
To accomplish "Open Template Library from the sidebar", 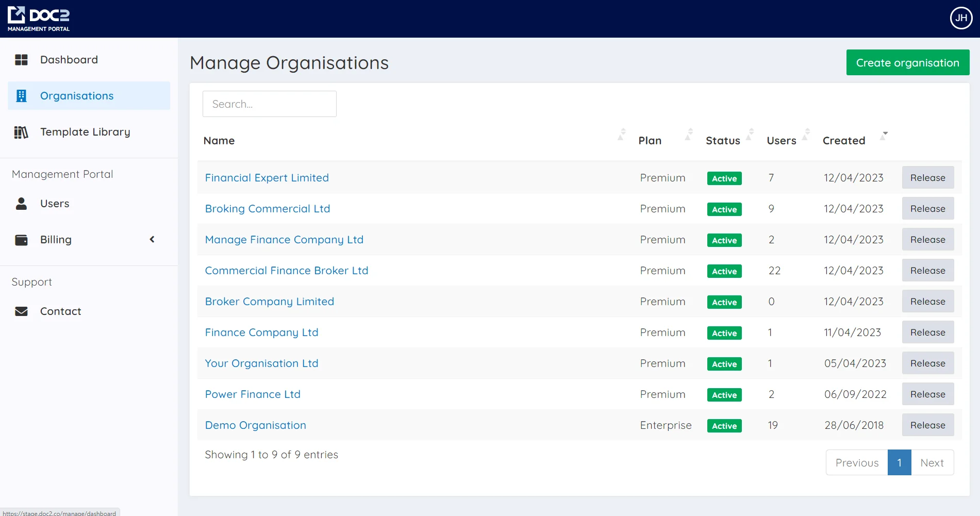I will pos(85,132).
